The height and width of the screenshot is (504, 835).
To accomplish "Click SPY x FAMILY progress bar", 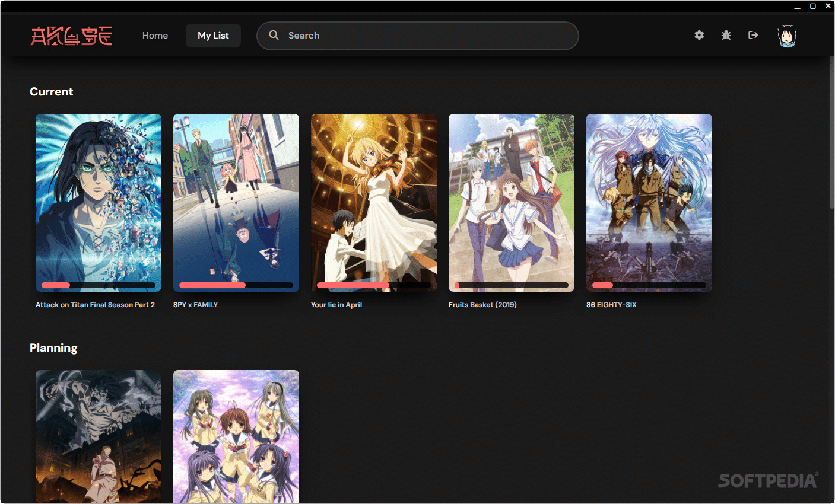I will point(236,285).
